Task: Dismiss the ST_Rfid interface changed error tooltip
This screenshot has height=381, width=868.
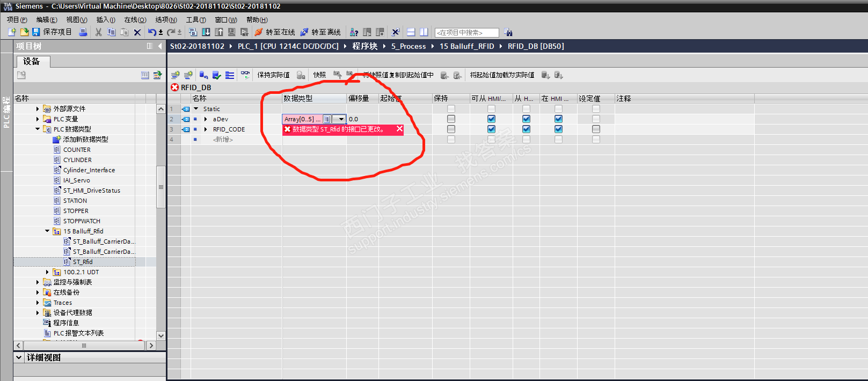Action: click(x=399, y=129)
